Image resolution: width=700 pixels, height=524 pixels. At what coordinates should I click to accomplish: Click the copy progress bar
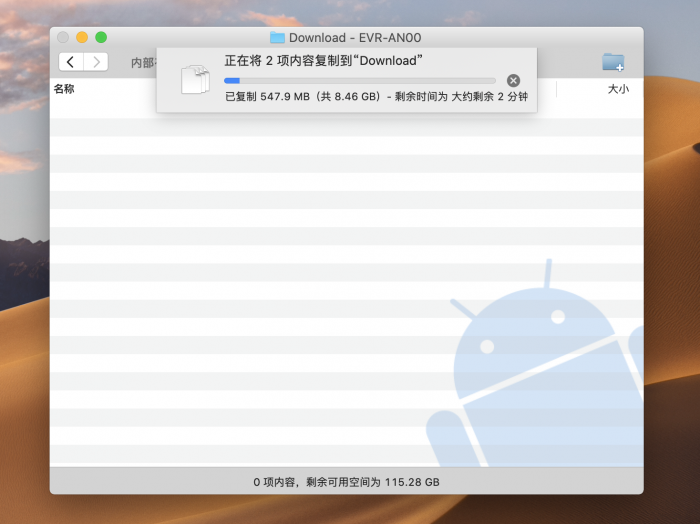click(x=359, y=80)
